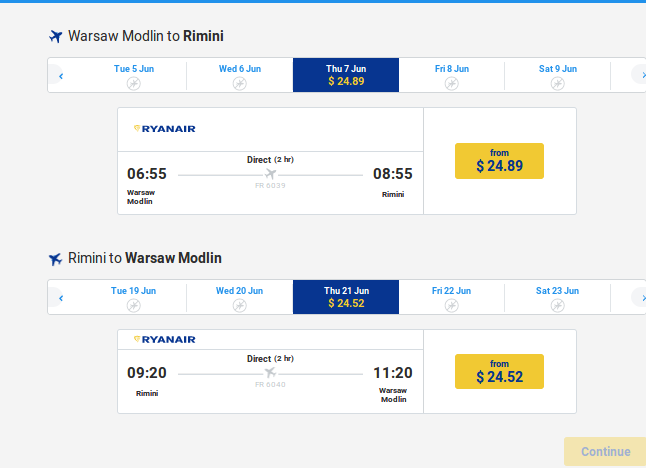The height and width of the screenshot is (468, 646).
Task: Click the outbound departure plane icon beside Warsaw Modlin to Rimini
Action: [56, 36]
